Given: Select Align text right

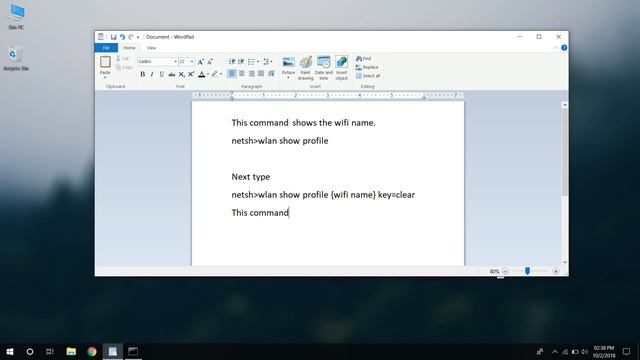Looking at the screenshot, I should (251, 73).
